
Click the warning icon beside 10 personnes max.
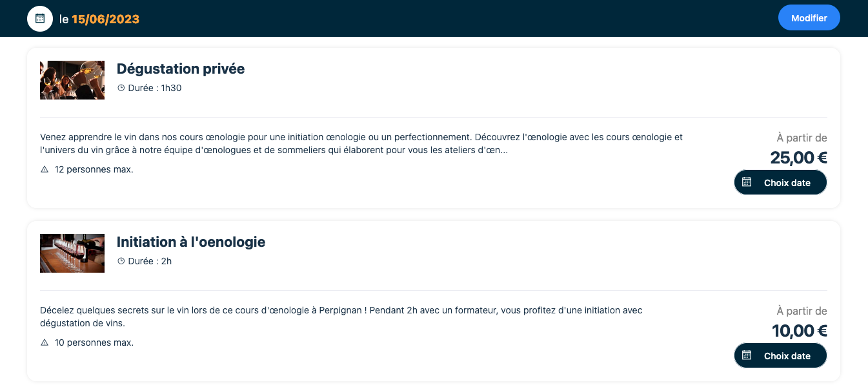click(45, 342)
